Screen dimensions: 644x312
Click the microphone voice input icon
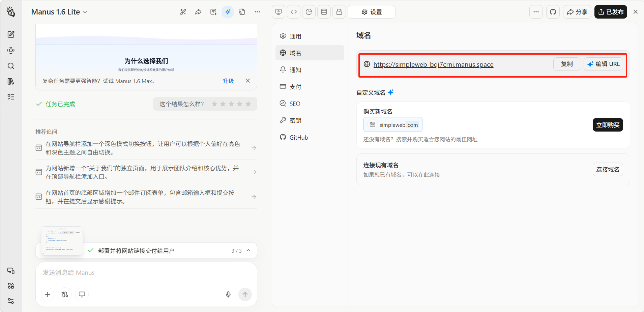228,294
